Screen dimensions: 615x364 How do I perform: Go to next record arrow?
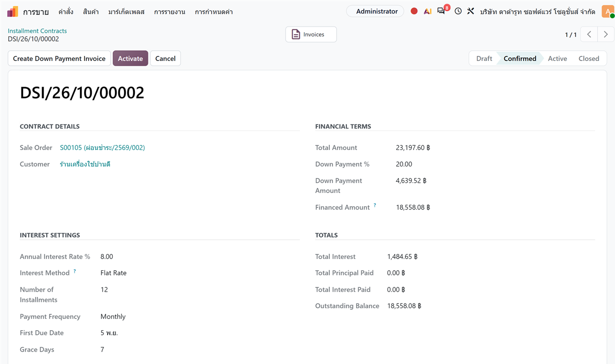click(606, 34)
